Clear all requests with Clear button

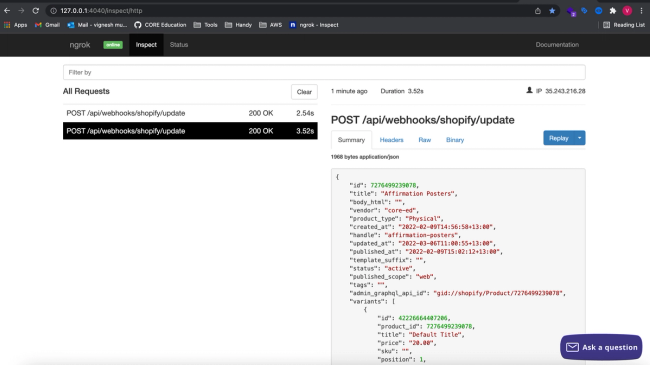click(304, 92)
